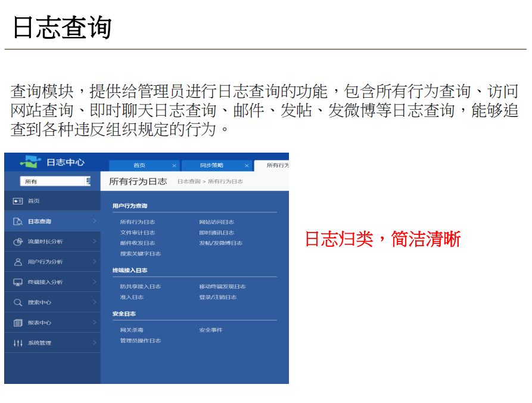The width and height of the screenshot is (532, 403).
Task: Click the 日志查询 magnifier-document icon
Action: click(x=18, y=221)
